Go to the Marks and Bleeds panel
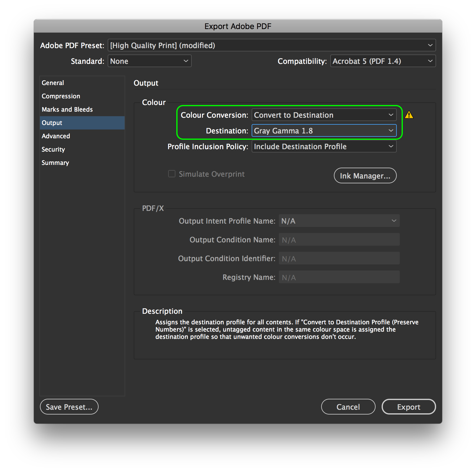 82,110
